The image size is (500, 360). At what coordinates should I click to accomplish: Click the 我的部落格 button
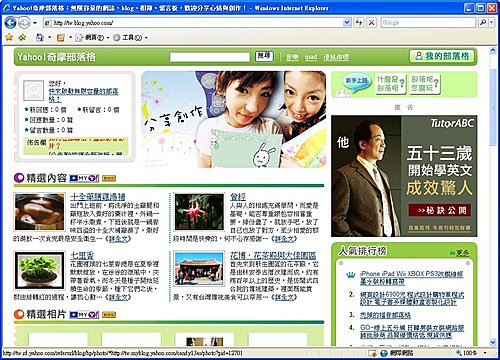tap(441, 56)
